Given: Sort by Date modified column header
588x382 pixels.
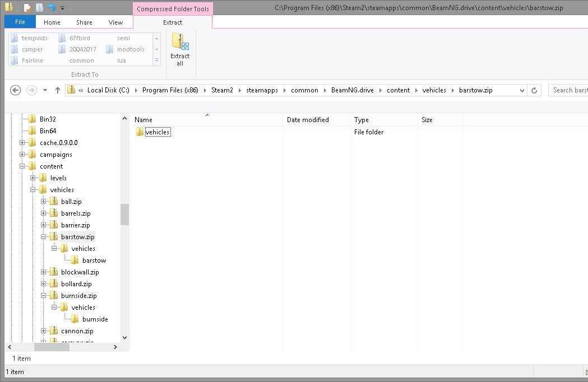Looking at the screenshot, I should (x=317, y=120).
